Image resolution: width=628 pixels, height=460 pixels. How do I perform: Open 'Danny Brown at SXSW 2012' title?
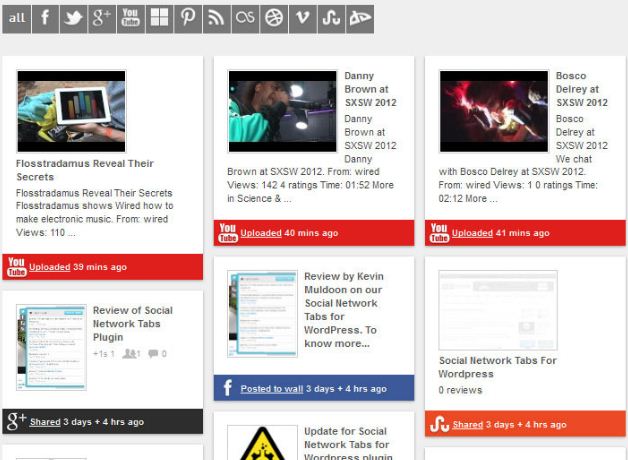coord(370,89)
